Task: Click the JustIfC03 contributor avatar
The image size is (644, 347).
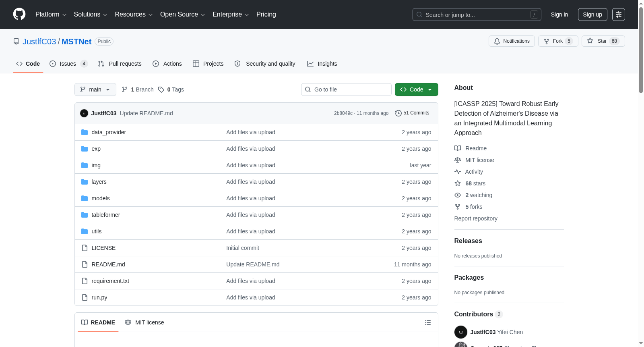Action: click(461, 332)
